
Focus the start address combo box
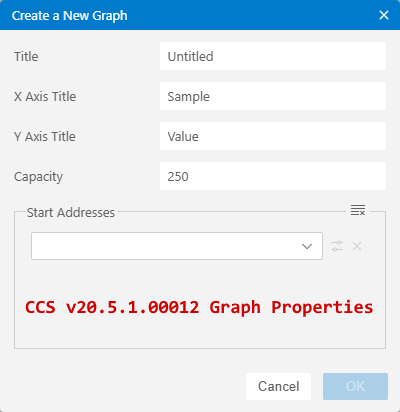coord(177,246)
